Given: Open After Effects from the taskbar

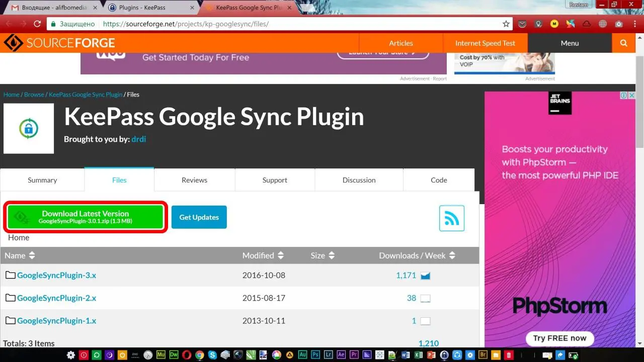Looking at the screenshot, I should point(341,355).
